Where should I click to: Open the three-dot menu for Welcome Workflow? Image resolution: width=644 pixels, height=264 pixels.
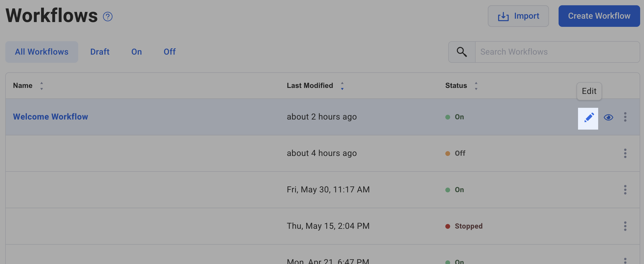tap(625, 117)
